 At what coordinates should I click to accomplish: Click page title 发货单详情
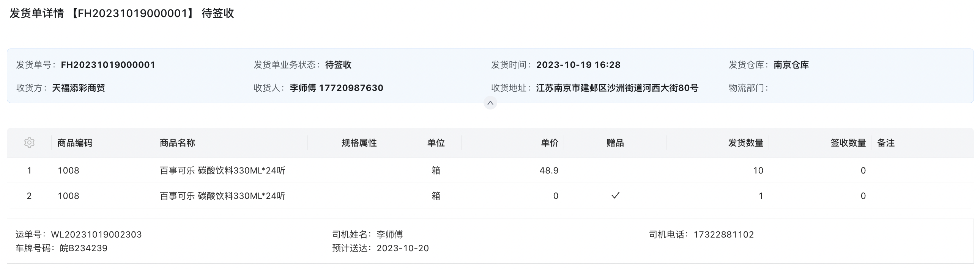coord(36,14)
